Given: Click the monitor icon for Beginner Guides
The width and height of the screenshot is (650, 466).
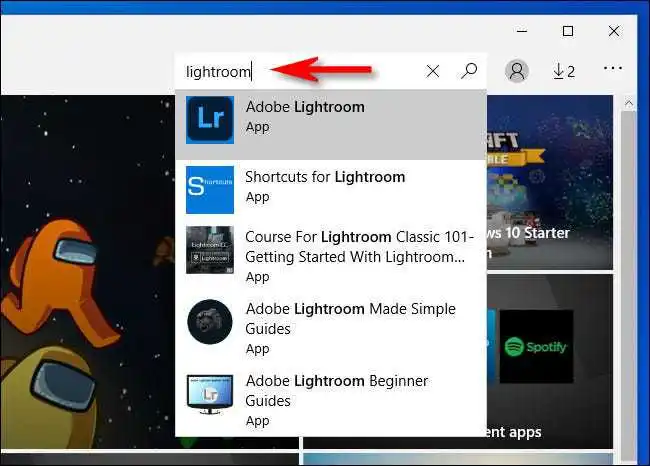Looking at the screenshot, I should pyautogui.click(x=210, y=394).
